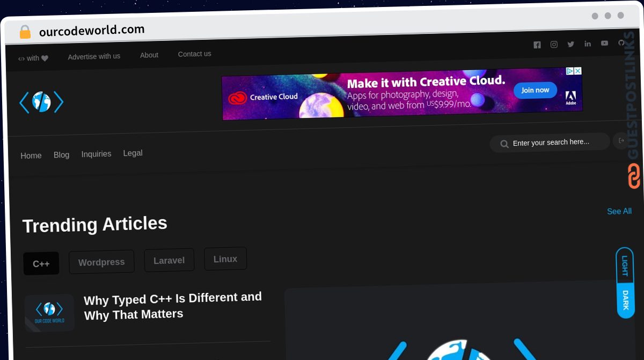Click the padlock icon in address bar
Image resolution: width=644 pixels, height=360 pixels.
click(25, 32)
